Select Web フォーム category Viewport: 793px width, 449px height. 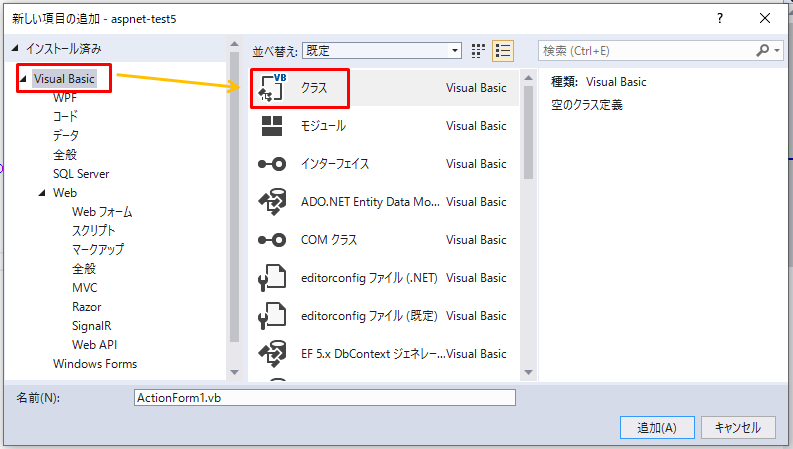[102, 212]
